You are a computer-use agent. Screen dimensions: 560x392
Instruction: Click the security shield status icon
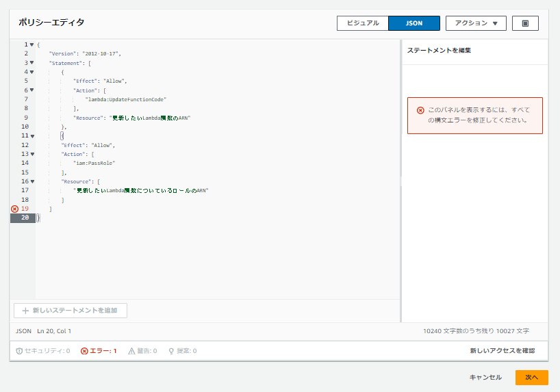19,351
